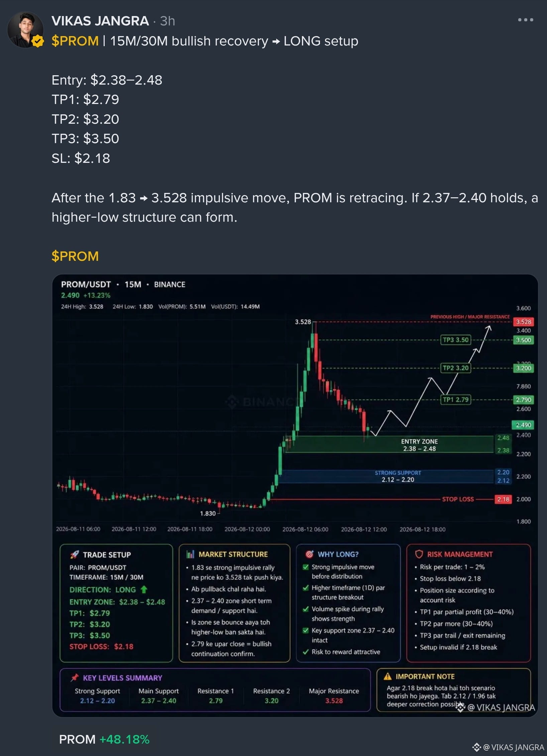Click the 'Vol(PROM): 5.51M' chart stat
Viewport: 547px width, 756px height.
(182, 307)
